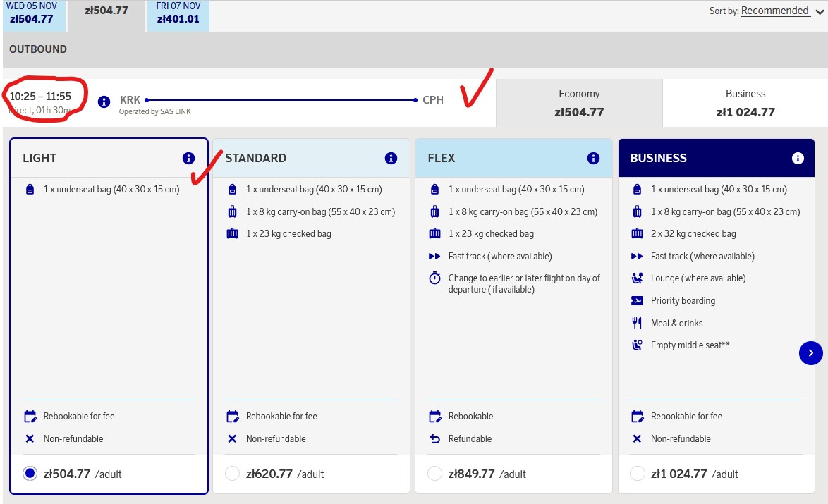828x504 pixels.
Task: Select the middle date tab priced zł504.77
Action: (106, 15)
